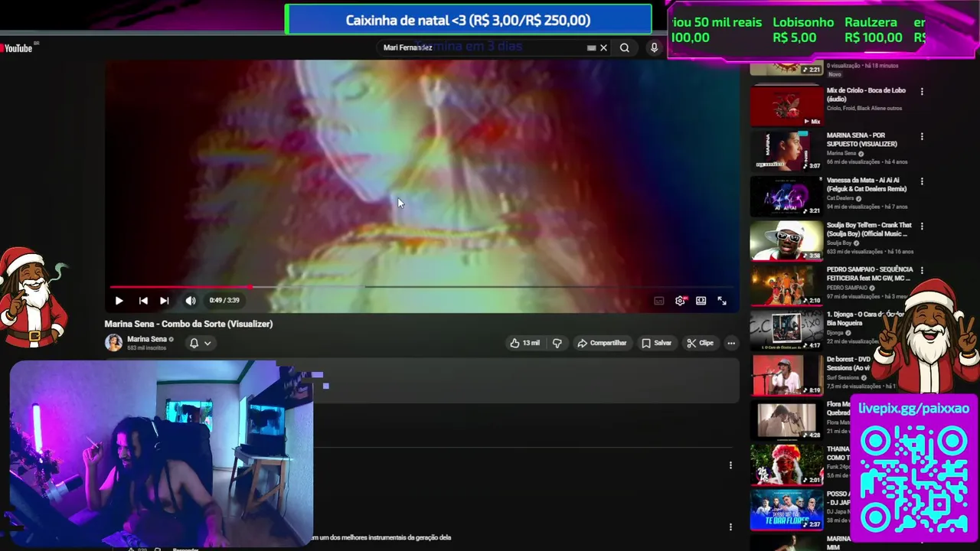Open options for Soulja Boy video
980x551 pixels.
click(x=922, y=227)
